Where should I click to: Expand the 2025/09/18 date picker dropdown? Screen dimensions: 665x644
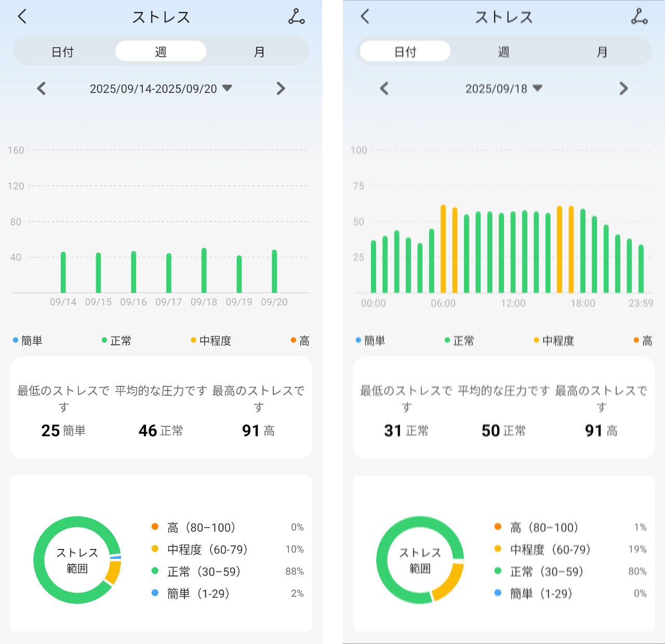(538, 88)
